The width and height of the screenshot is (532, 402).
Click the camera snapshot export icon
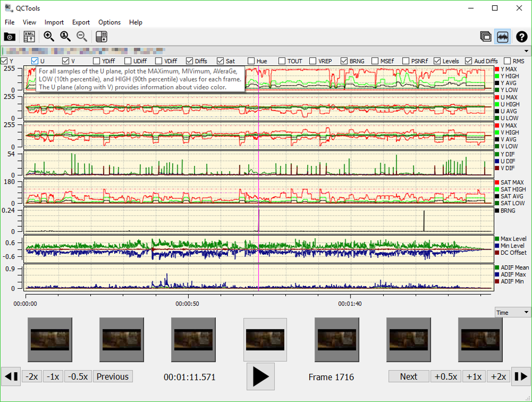[9, 37]
